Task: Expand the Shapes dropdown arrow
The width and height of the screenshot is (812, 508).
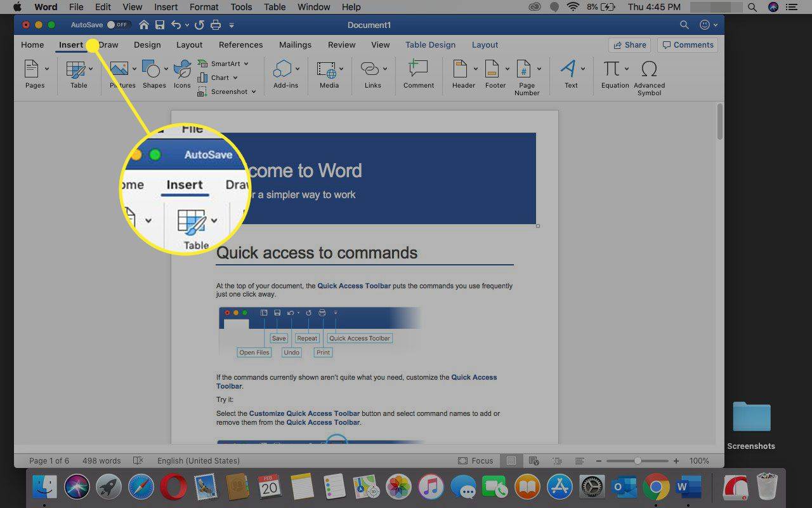Action: 166,69
